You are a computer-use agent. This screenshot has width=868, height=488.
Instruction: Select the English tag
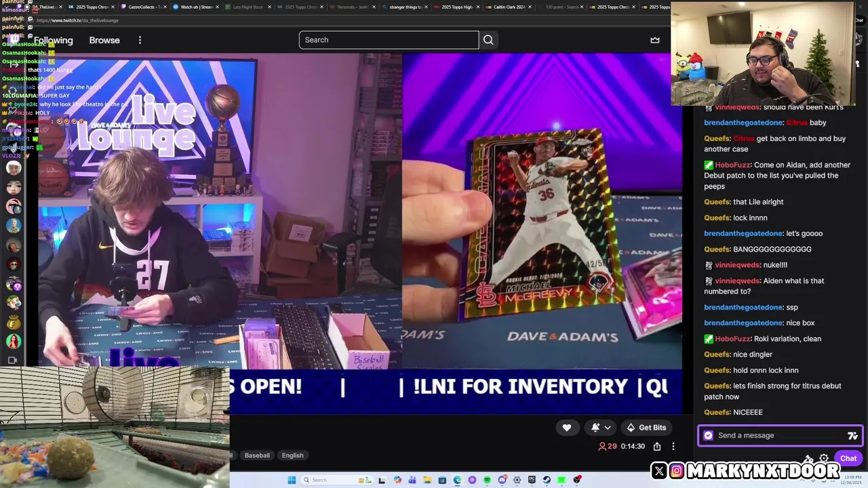(x=292, y=455)
